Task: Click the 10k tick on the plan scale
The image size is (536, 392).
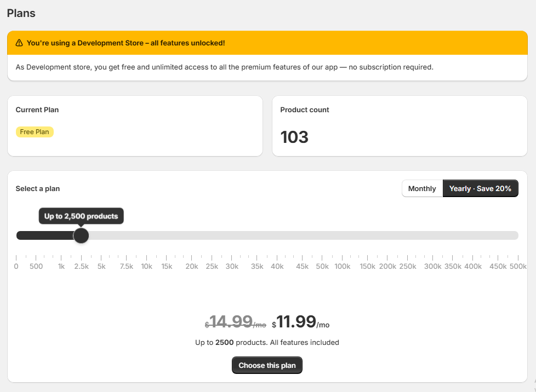Action: point(146,267)
